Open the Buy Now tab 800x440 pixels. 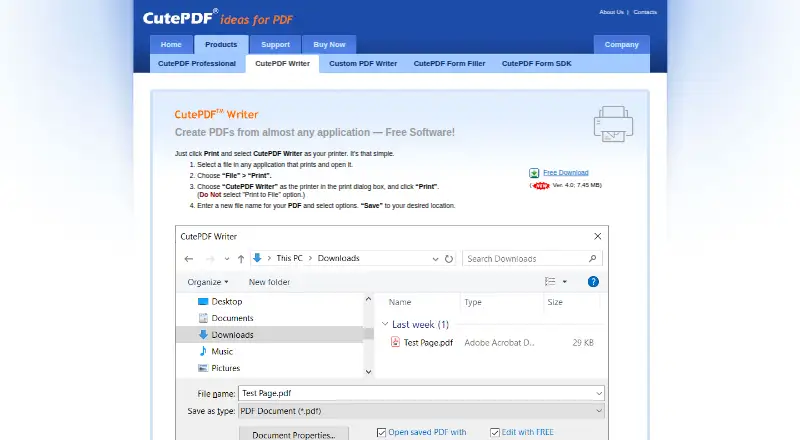pyautogui.click(x=329, y=44)
